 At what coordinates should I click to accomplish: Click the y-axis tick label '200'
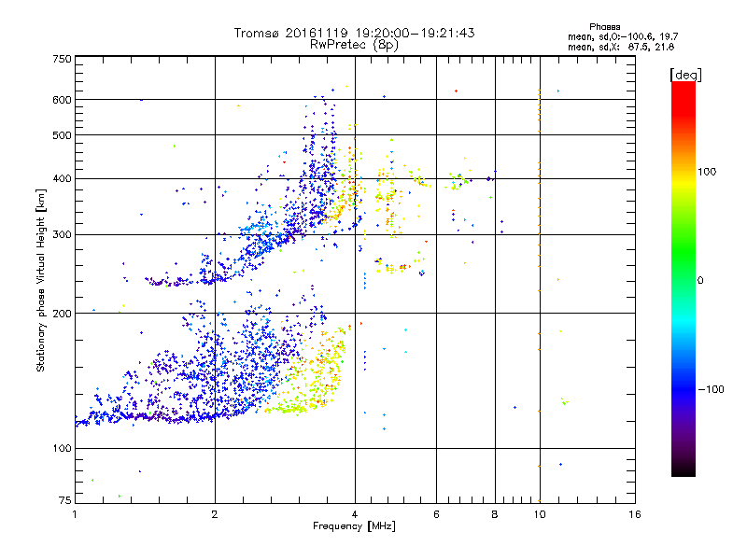pyautogui.click(x=62, y=314)
